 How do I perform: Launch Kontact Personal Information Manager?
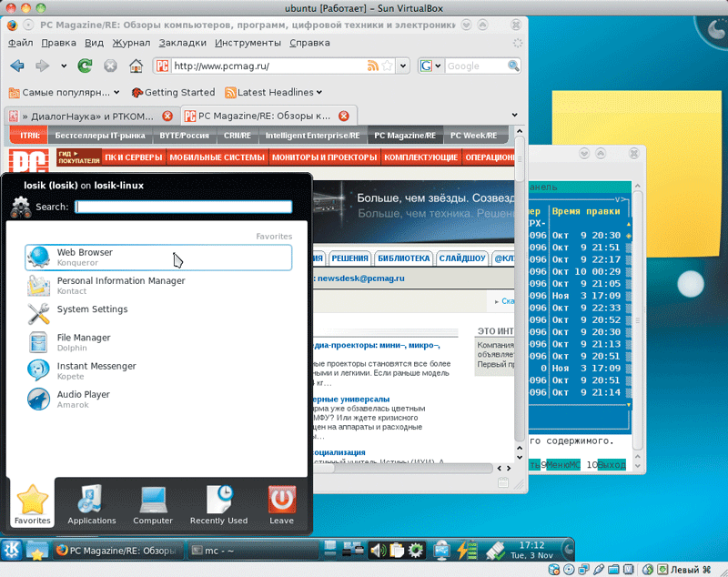pos(158,286)
